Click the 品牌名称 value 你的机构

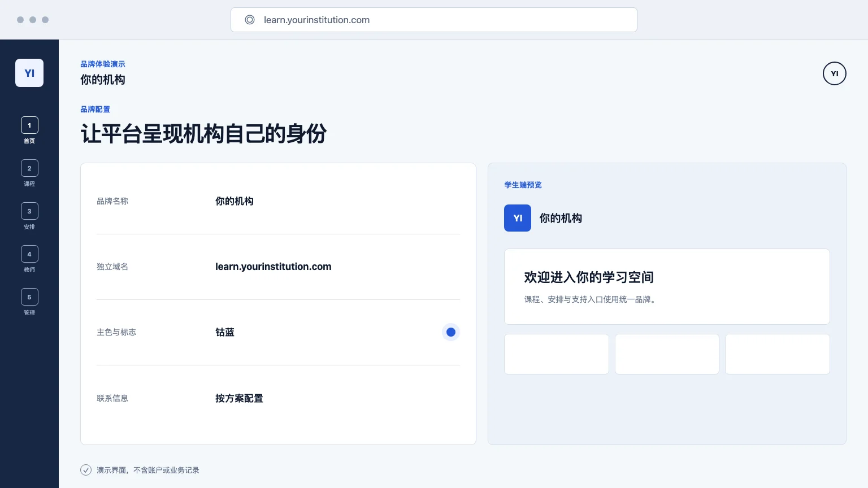tap(235, 201)
